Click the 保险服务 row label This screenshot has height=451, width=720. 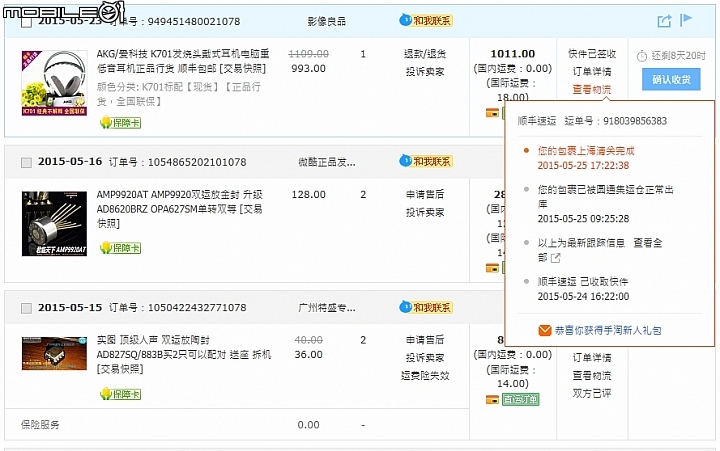tap(40, 425)
